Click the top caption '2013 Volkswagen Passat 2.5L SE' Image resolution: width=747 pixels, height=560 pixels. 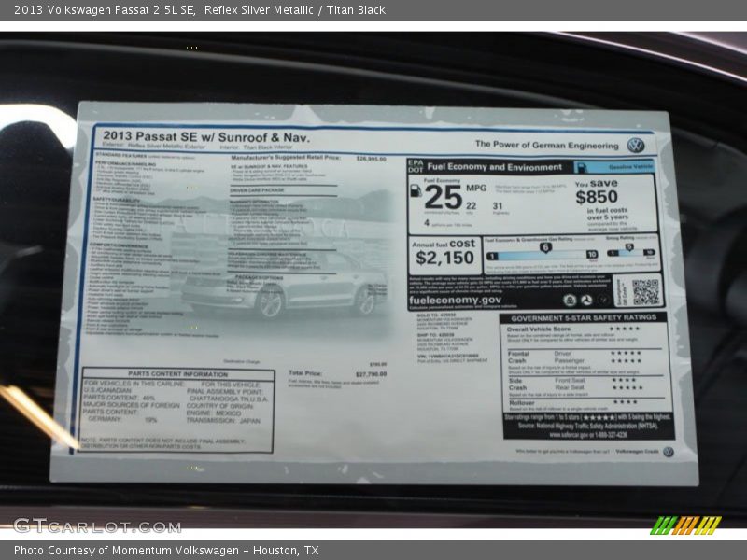[105, 10]
